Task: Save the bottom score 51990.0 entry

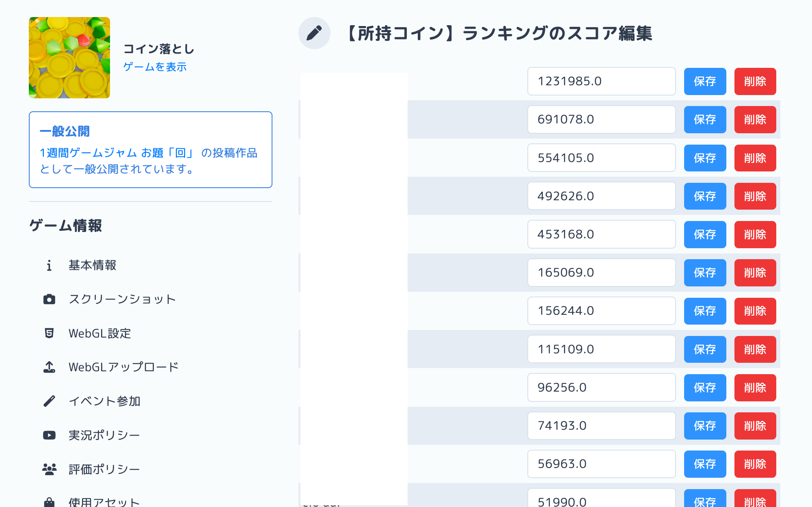Action: (705, 500)
